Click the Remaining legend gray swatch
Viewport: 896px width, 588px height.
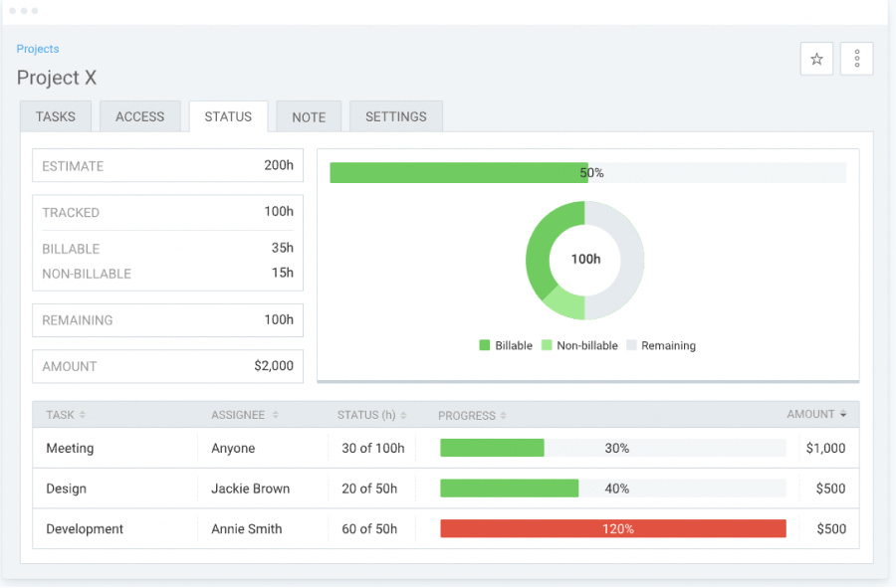coord(631,345)
